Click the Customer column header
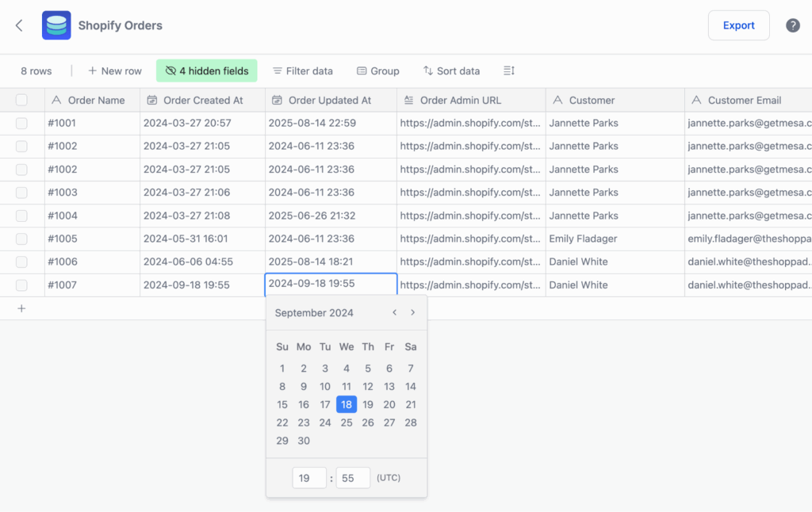 pos(615,100)
